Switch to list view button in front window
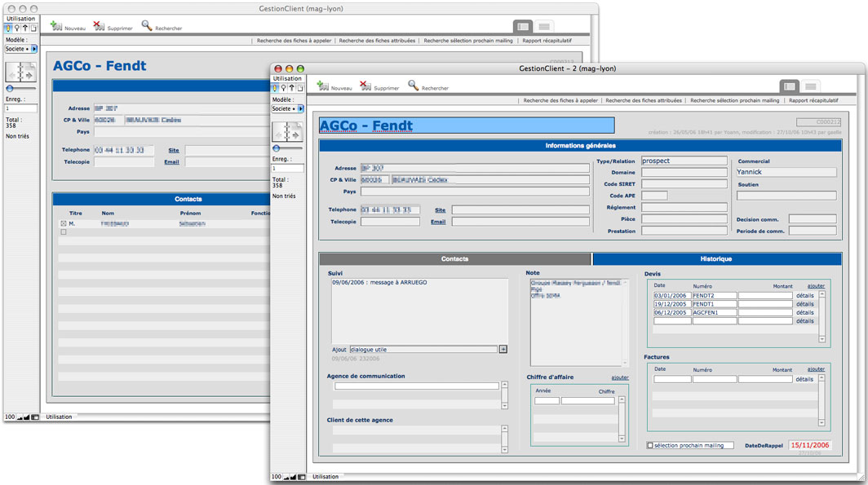Screen dimensions: 868x485 click(811, 86)
